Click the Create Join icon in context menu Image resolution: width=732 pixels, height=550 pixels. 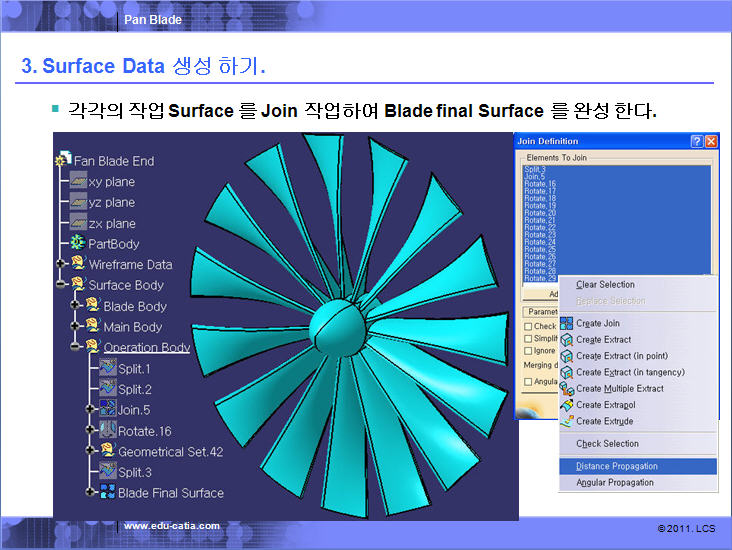[x=567, y=323]
